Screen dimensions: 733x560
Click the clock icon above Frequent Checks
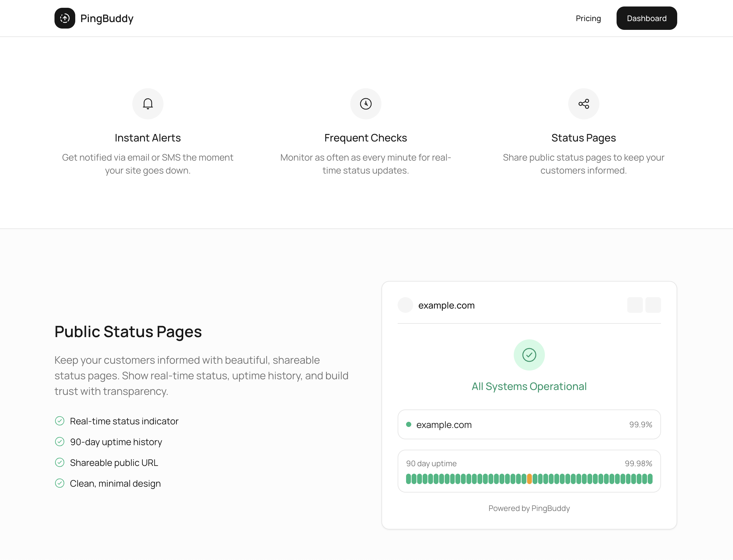366,104
